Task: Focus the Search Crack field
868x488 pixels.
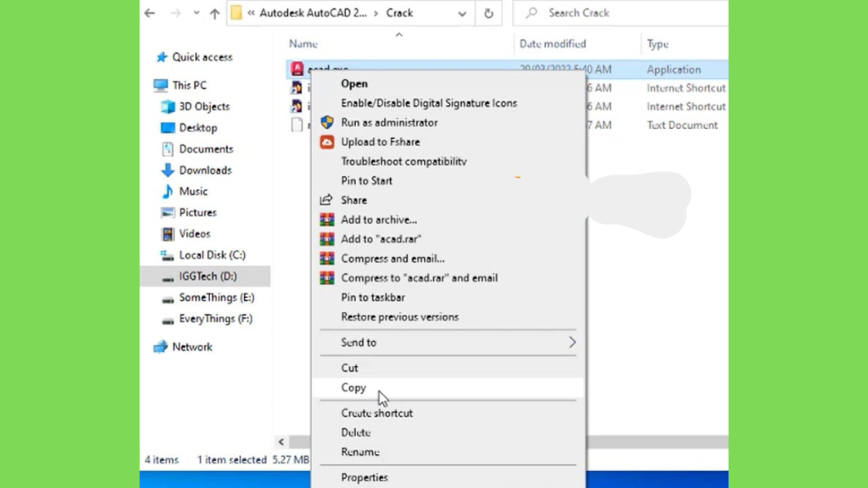Action: pos(620,13)
